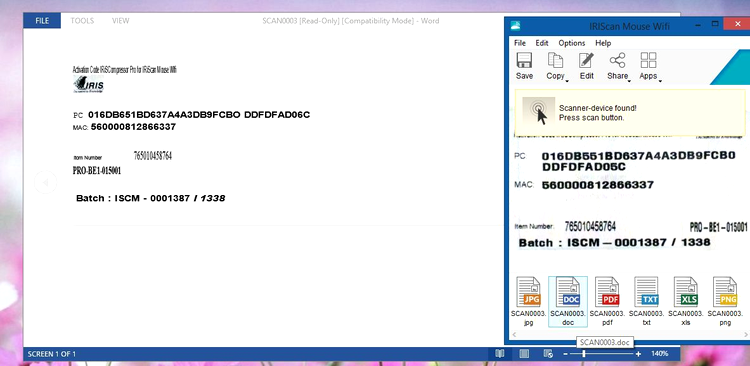Switch to Read Mode view in status bar
The height and width of the screenshot is (366, 750).
coord(500,354)
